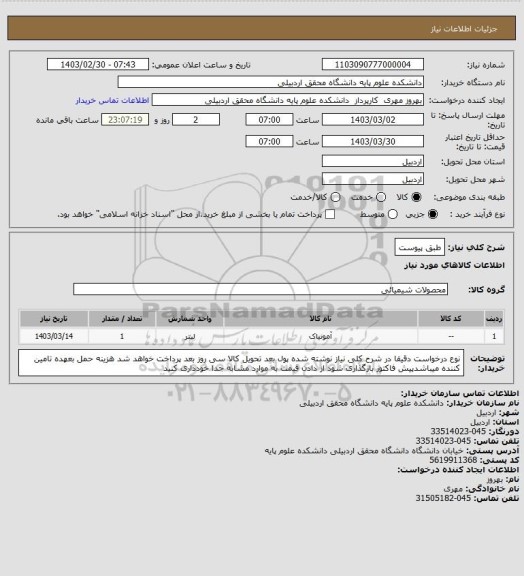Select the متوسط purchase type radio

(393, 214)
